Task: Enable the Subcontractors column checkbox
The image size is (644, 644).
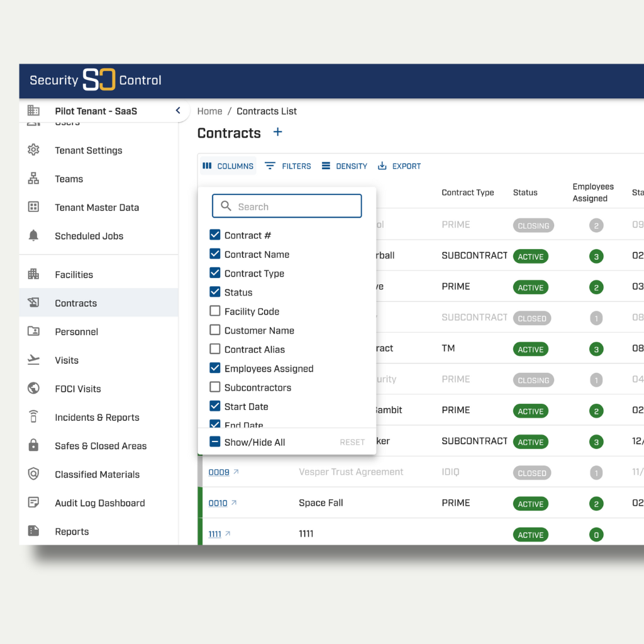Action: pos(215,387)
